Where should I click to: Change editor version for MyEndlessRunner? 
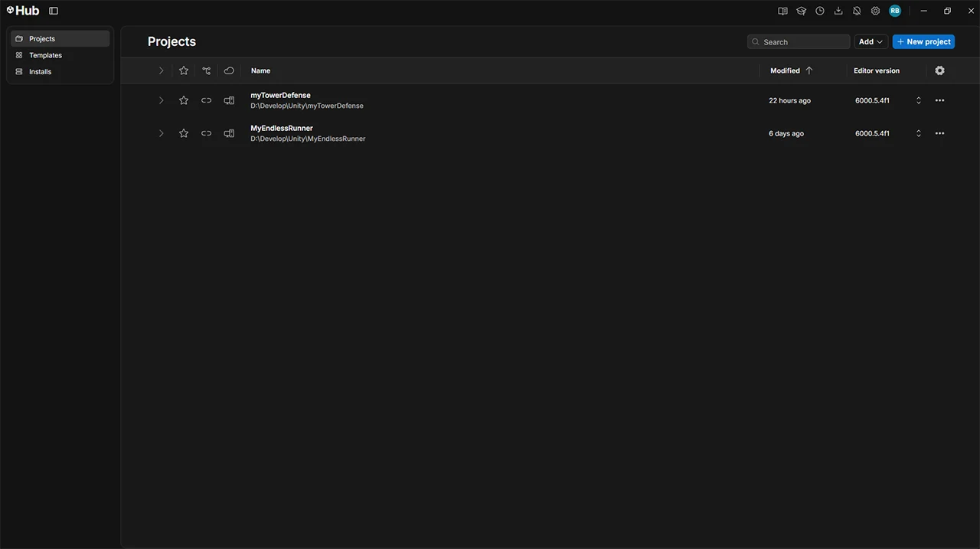pyautogui.click(x=919, y=133)
